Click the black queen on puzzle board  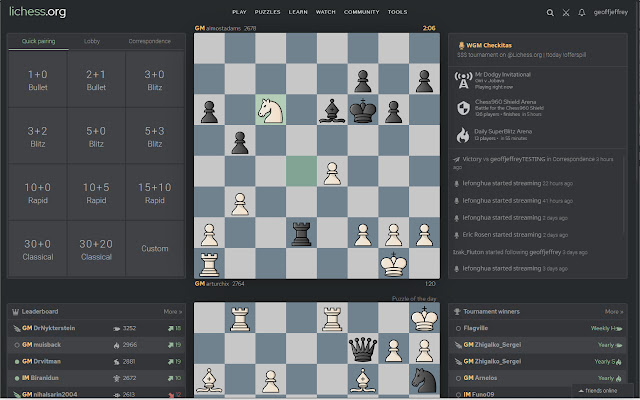point(363,349)
